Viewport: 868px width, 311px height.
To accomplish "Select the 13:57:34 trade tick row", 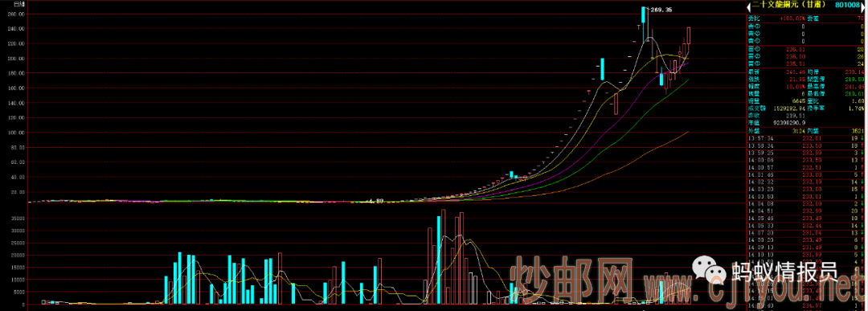I will pyautogui.click(x=806, y=138).
